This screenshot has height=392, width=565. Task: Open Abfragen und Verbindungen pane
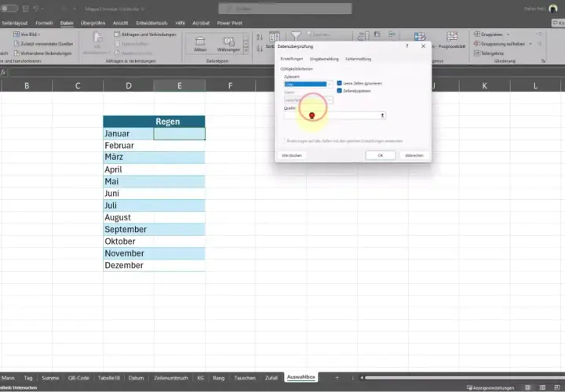(145, 34)
